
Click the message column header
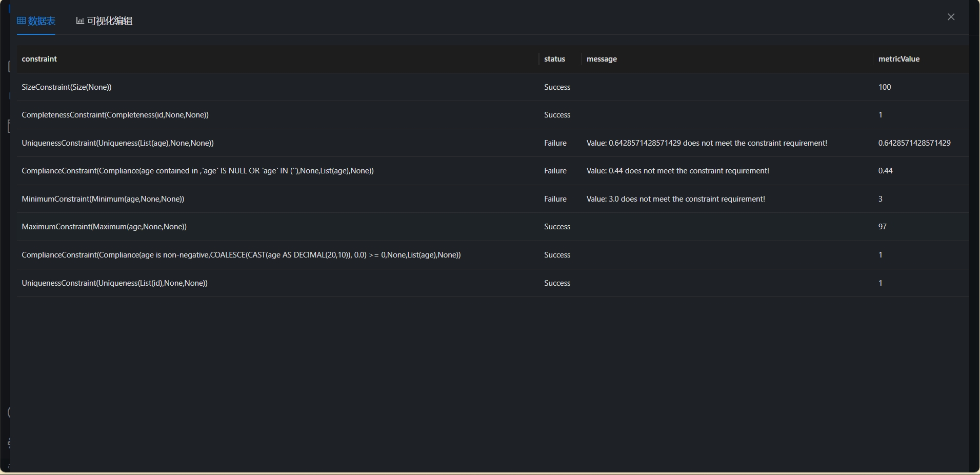(x=602, y=59)
